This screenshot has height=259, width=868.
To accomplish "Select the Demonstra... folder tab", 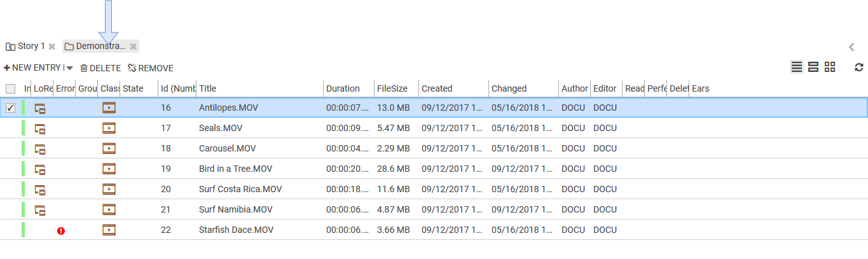I will (x=95, y=46).
